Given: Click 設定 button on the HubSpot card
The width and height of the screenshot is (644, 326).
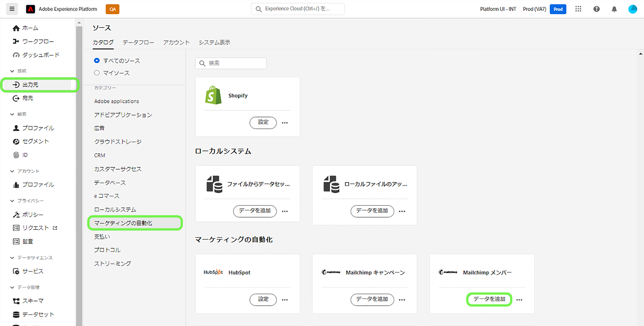Looking at the screenshot, I should [x=263, y=299].
